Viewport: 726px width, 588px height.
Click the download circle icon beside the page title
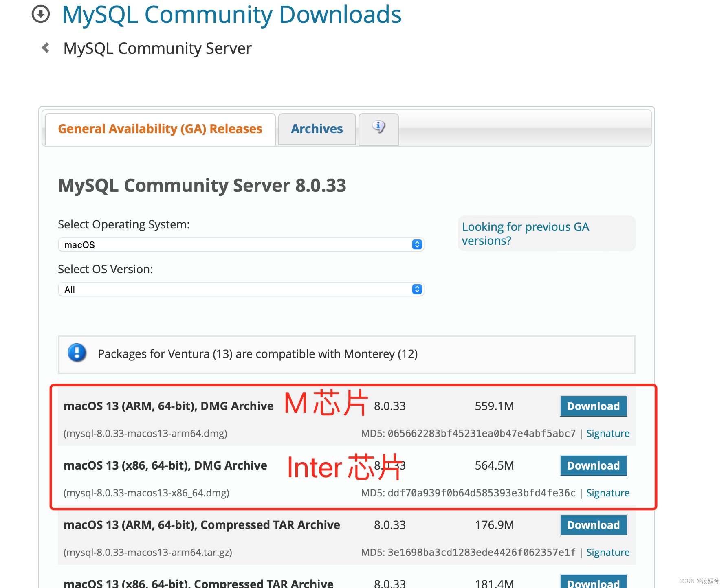coord(41,14)
